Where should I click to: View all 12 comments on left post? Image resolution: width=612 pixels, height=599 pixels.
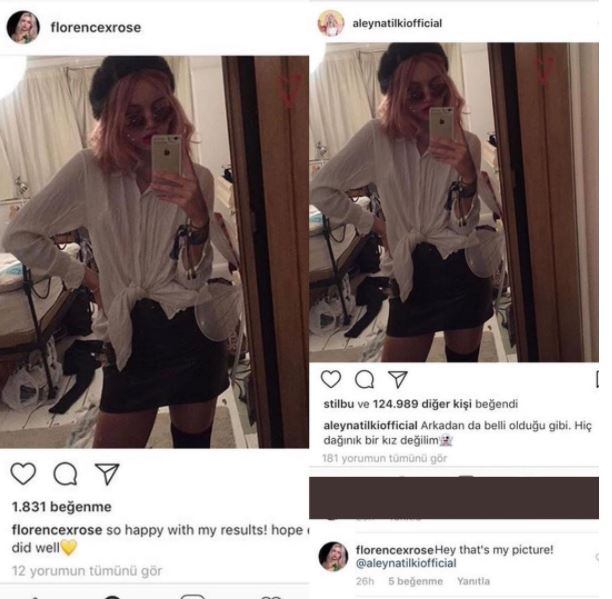(87, 571)
